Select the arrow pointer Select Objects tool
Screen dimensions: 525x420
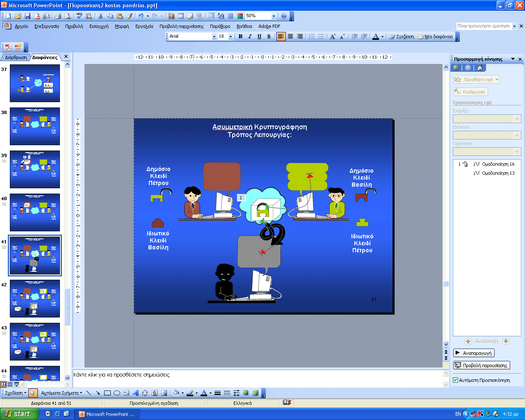33,393
